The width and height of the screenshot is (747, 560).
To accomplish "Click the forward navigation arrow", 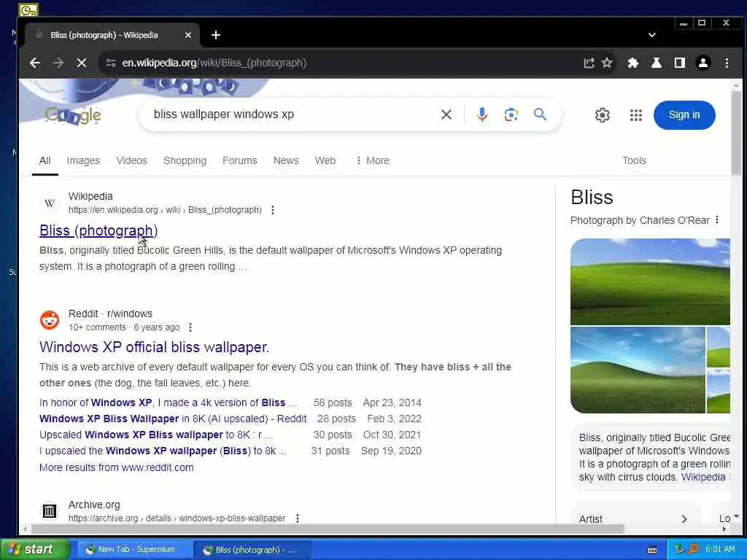I will pyautogui.click(x=58, y=63).
